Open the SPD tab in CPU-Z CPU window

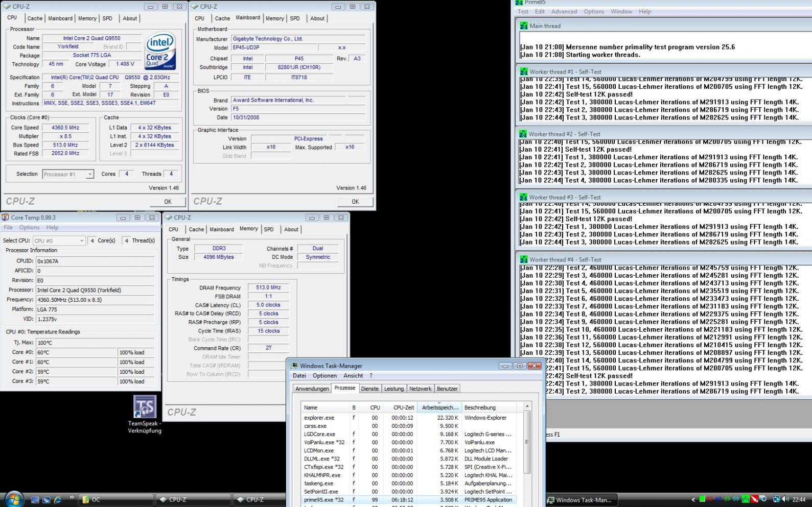point(107,18)
